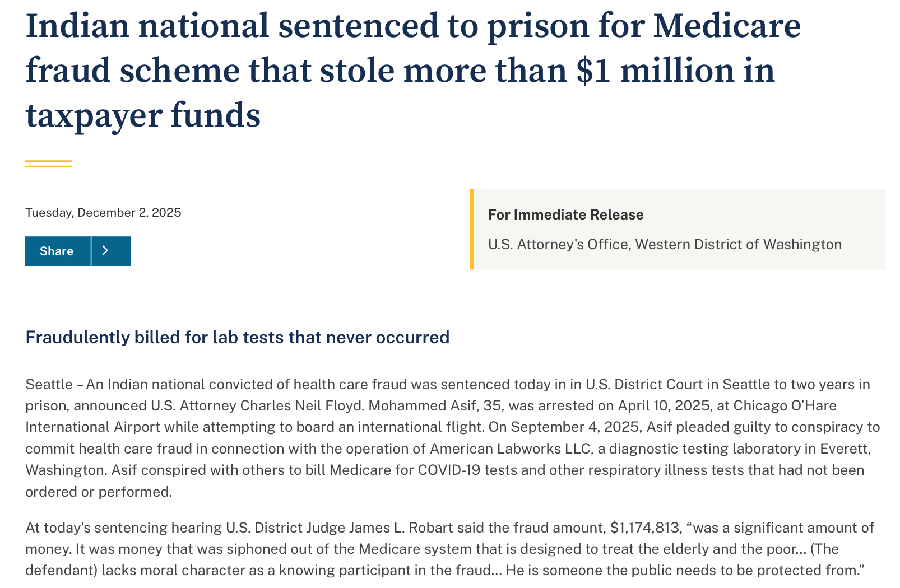This screenshot has height=588, width=900.
Task: Click the date Tuesday, December 2, 2025
Action: point(103,213)
